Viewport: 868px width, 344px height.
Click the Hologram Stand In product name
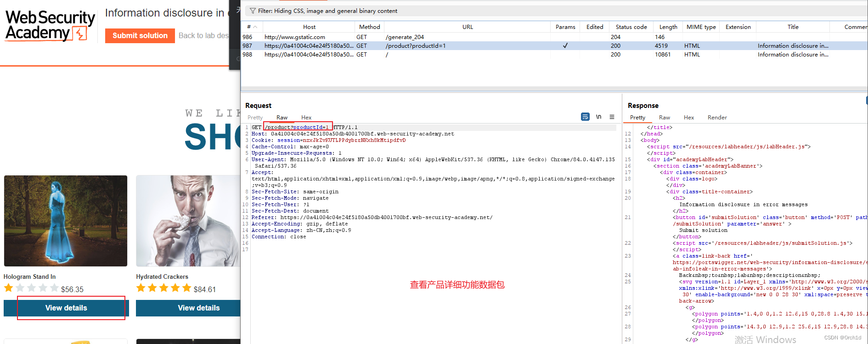coord(29,276)
